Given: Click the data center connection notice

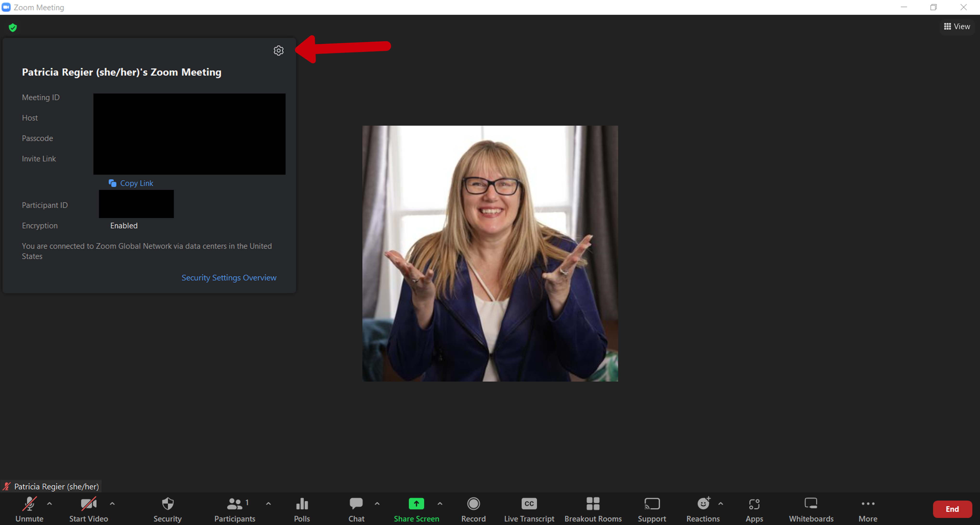Looking at the screenshot, I should pyautogui.click(x=147, y=251).
